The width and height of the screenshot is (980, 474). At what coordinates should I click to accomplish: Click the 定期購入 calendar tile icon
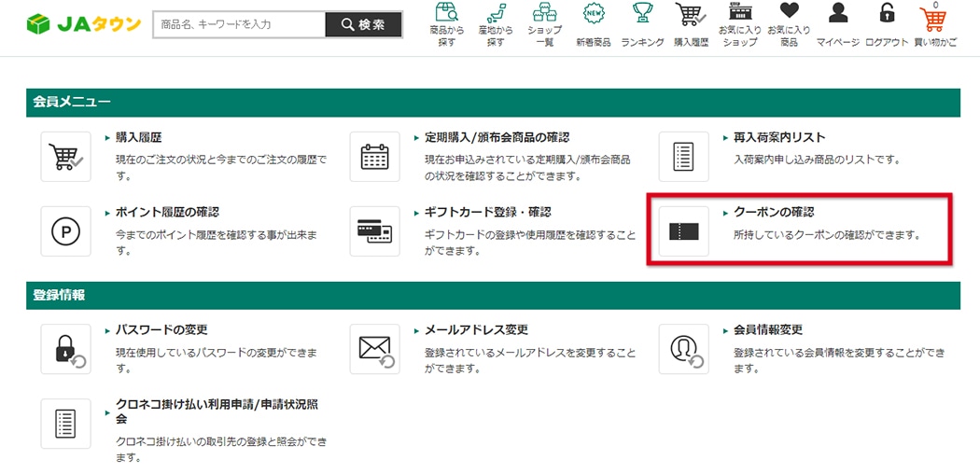(x=374, y=157)
